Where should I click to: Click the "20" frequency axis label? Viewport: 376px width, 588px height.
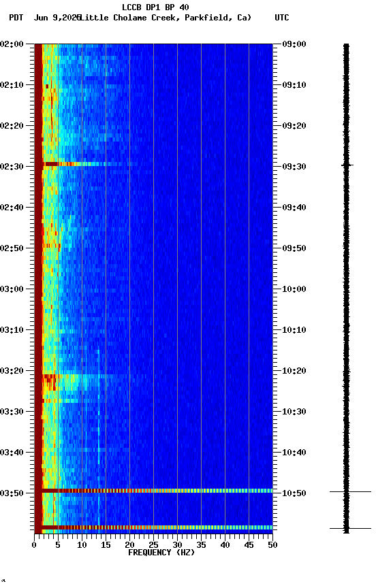pyautogui.click(x=129, y=545)
